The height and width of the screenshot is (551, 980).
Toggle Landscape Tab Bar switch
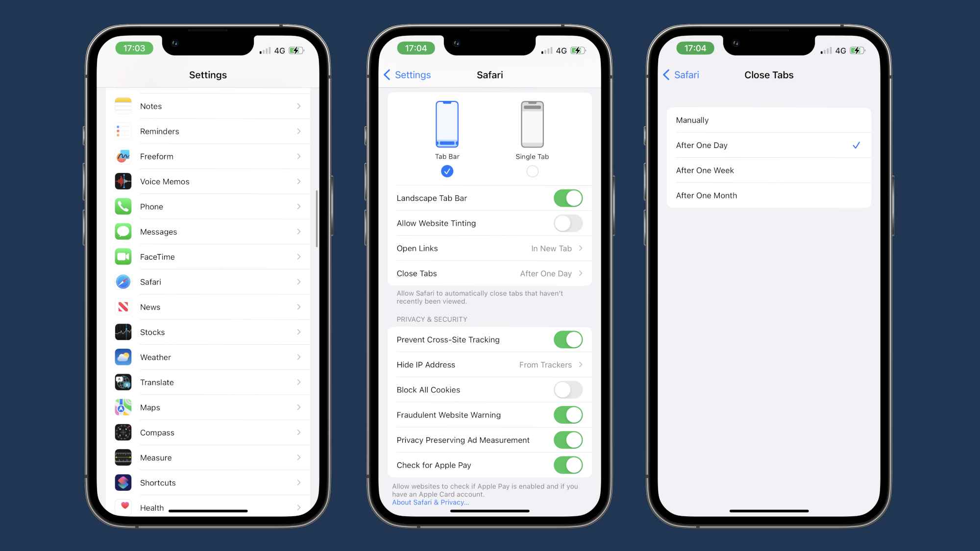(x=567, y=197)
